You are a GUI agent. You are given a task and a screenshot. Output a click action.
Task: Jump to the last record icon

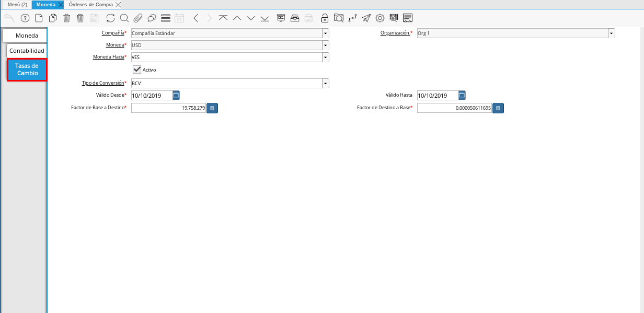[x=264, y=18]
